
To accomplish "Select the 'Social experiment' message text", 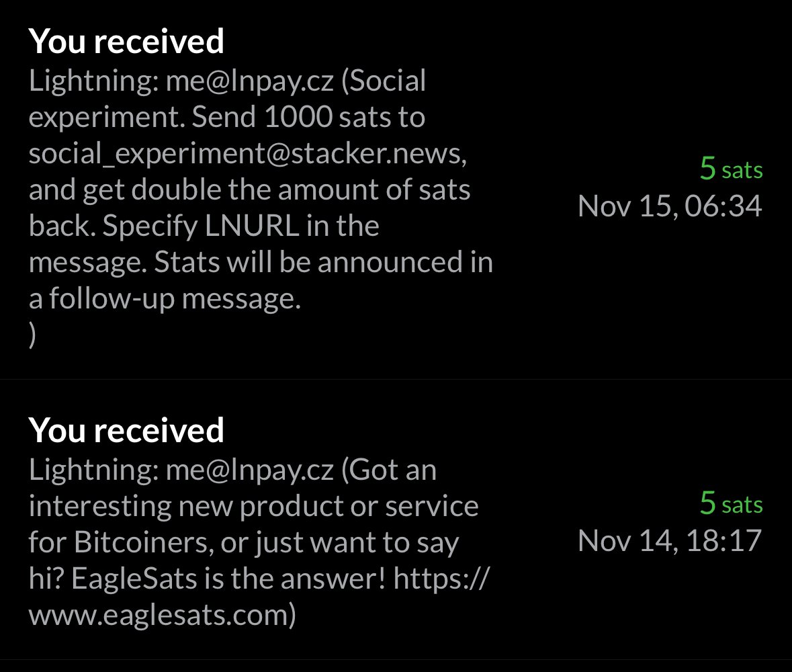I will point(261,207).
